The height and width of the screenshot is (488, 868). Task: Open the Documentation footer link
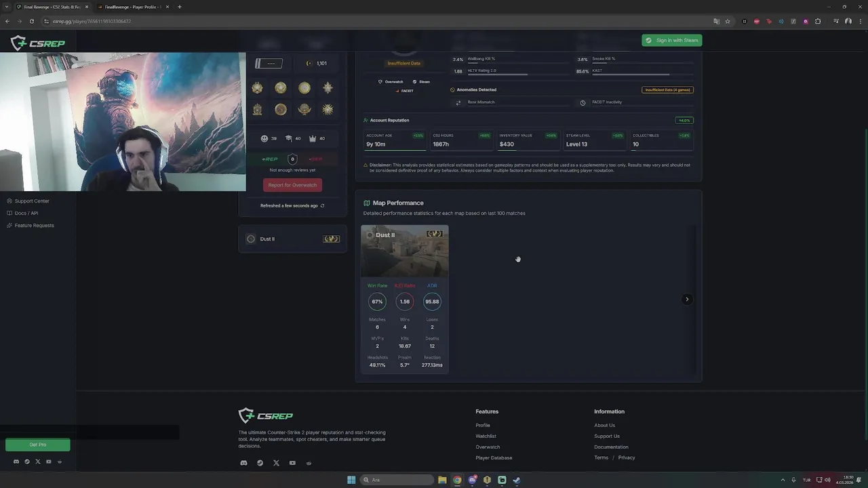tap(611, 447)
